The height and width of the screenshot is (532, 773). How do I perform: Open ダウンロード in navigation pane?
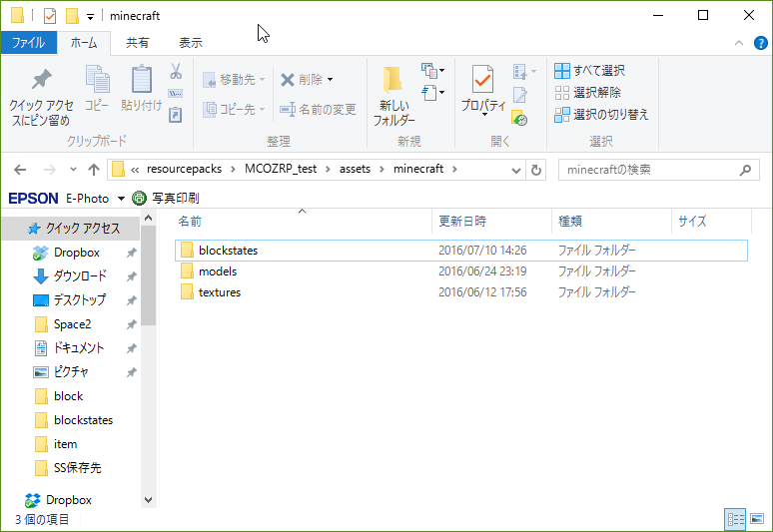coord(79,276)
